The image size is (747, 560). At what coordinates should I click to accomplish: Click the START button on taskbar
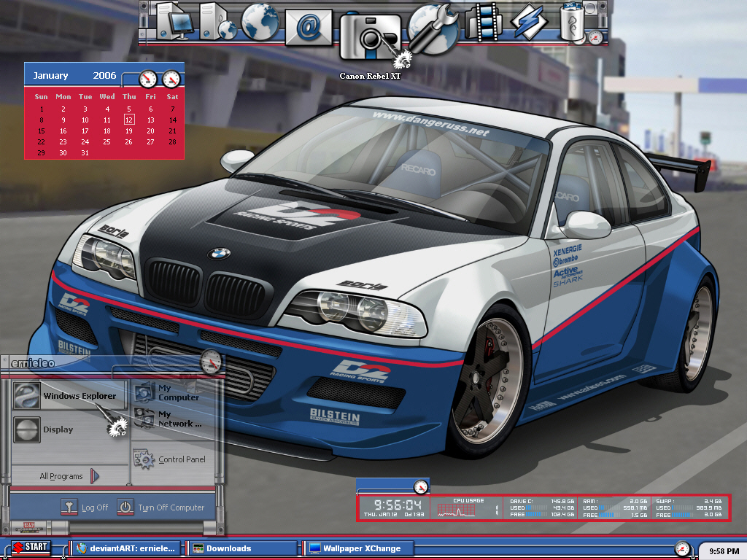click(x=31, y=547)
